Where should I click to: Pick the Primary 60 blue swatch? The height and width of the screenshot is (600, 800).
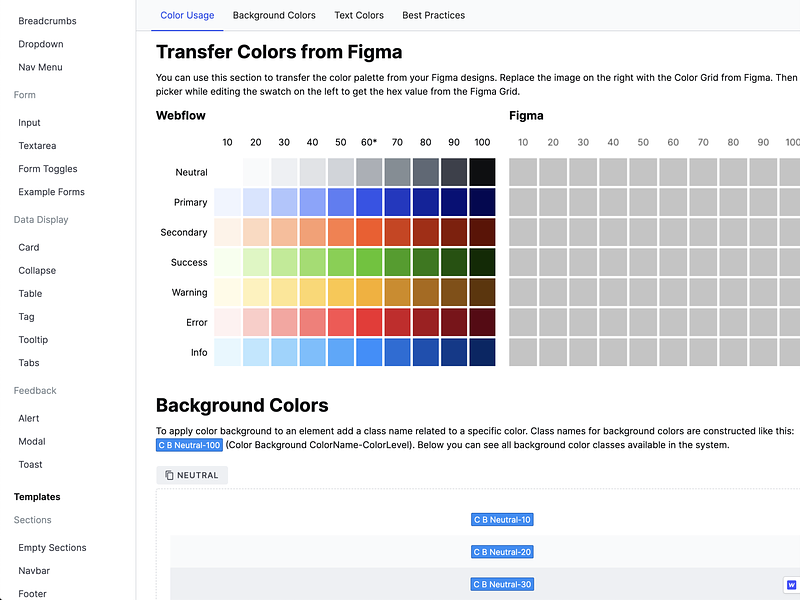(x=369, y=202)
